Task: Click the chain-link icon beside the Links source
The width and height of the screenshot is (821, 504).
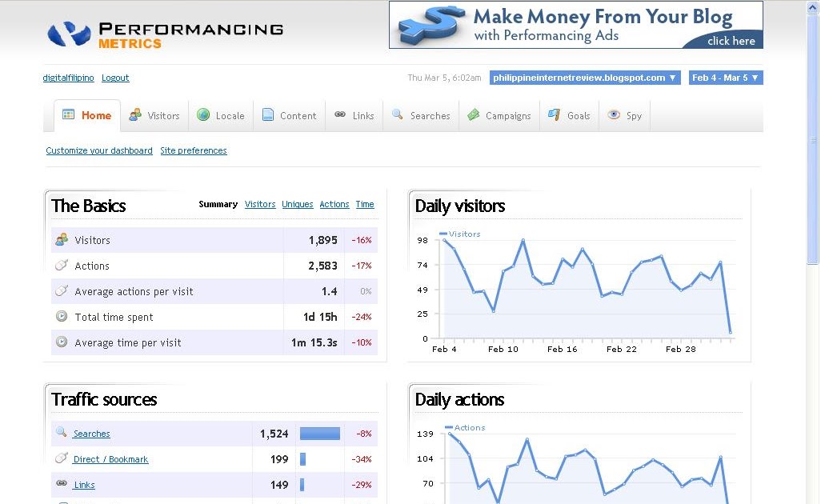Action: (x=62, y=484)
